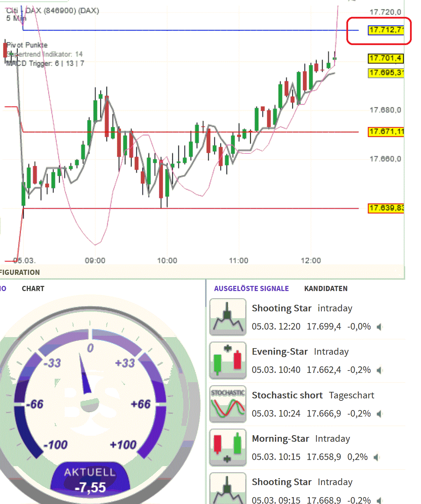Click the Evening-Star candlestick pattern icon

click(x=227, y=360)
